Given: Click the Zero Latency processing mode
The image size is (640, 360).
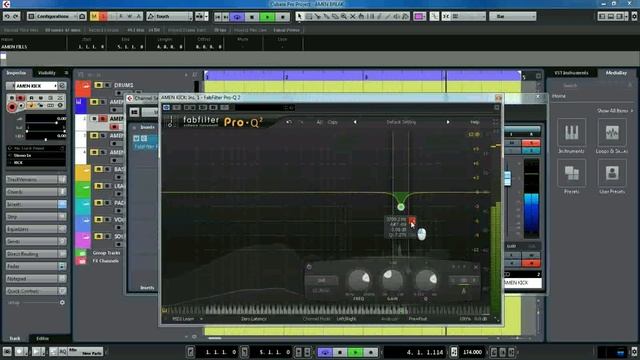Looking at the screenshot, I should pyautogui.click(x=253, y=319).
